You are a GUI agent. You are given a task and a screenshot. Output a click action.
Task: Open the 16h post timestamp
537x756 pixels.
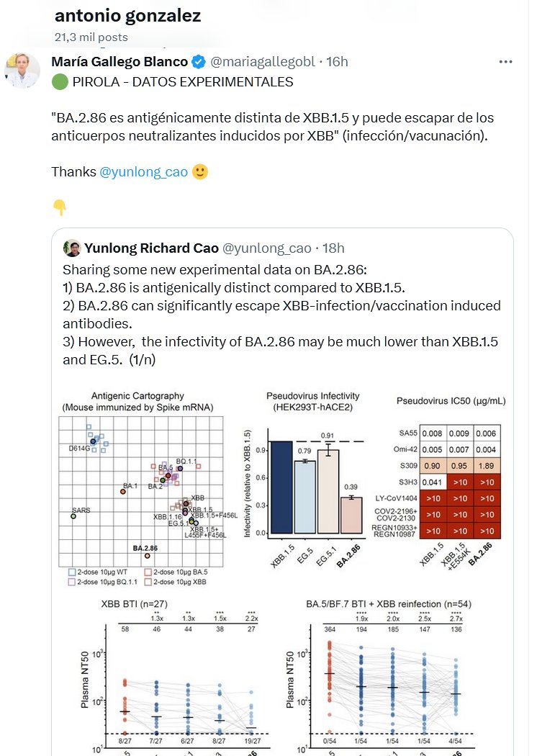pos(337,62)
